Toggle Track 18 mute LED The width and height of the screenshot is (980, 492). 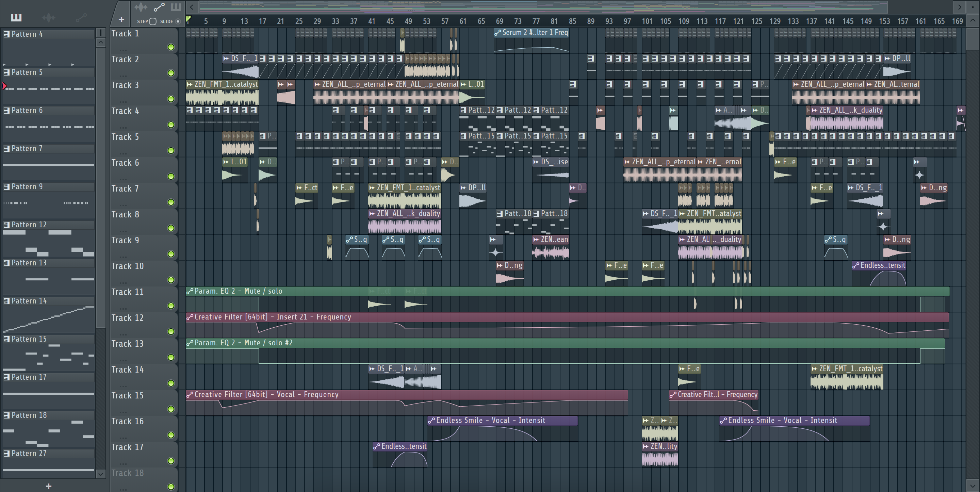[x=171, y=487]
